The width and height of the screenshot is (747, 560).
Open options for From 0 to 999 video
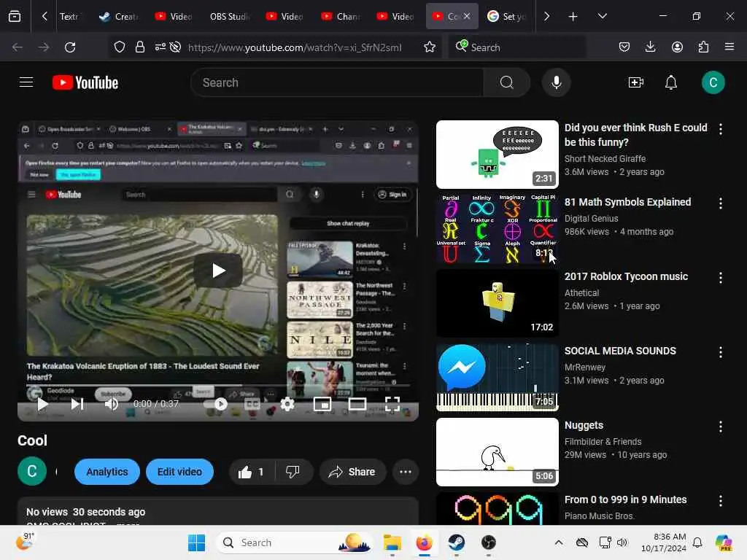(x=720, y=500)
